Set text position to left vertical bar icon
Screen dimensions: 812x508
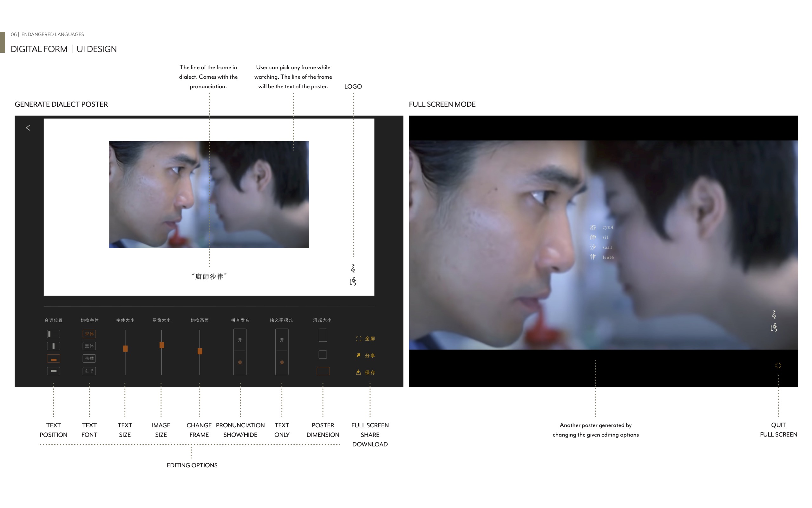[x=53, y=334]
